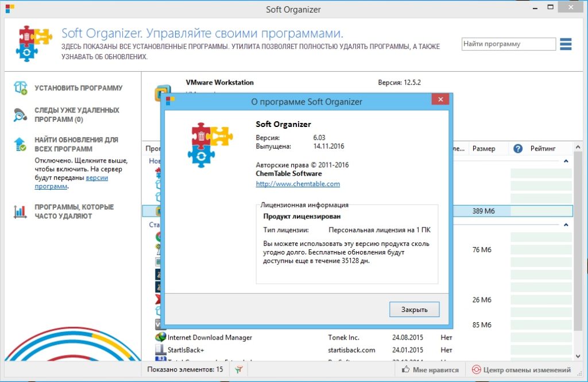Click Персональная лицензия на 1 ПК text
This screenshot has width=588, height=382.
pyautogui.click(x=380, y=230)
